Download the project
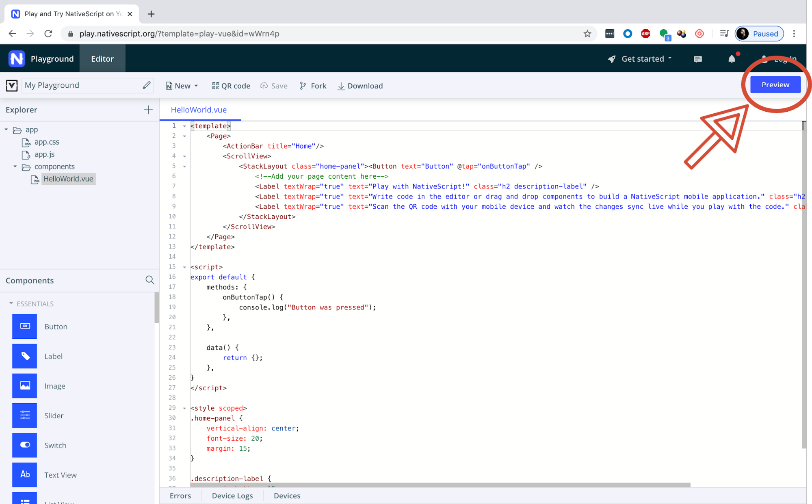This screenshot has width=812, height=504. (360, 86)
